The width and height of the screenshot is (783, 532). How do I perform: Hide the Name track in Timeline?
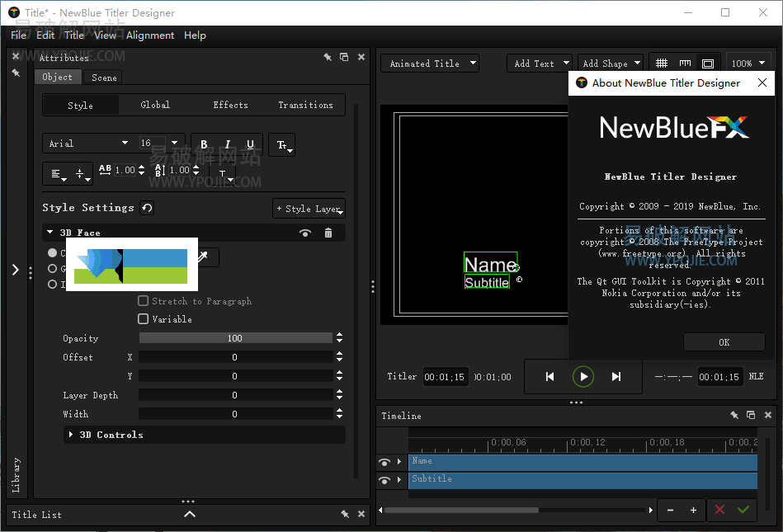384,462
